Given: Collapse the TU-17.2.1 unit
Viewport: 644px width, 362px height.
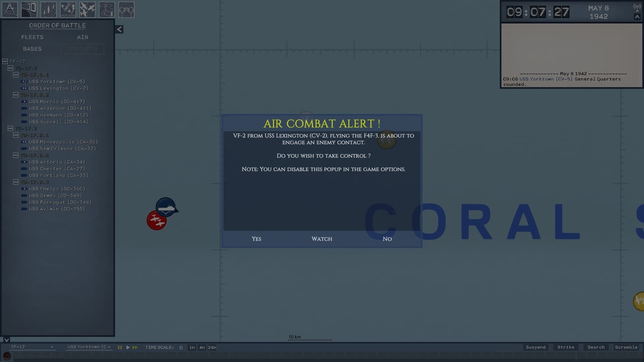Looking at the screenshot, I should (x=16, y=135).
